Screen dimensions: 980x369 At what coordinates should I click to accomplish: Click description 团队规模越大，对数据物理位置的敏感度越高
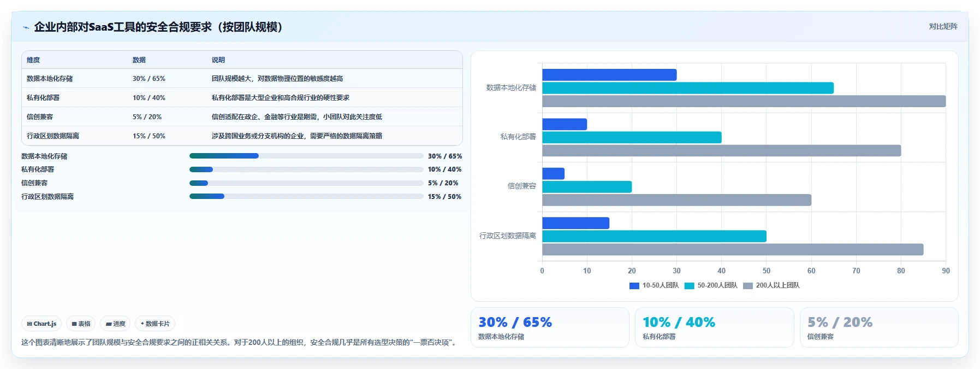click(277, 79)
